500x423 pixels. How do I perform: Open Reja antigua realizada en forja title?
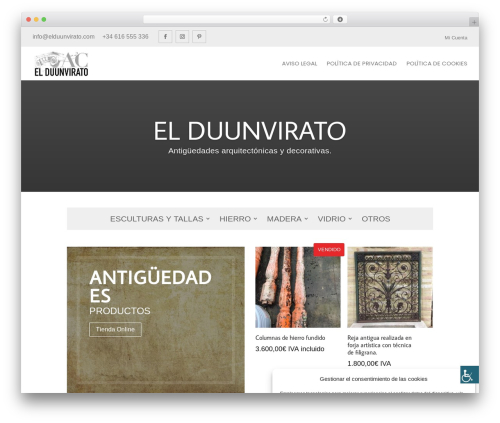[379, 345]
